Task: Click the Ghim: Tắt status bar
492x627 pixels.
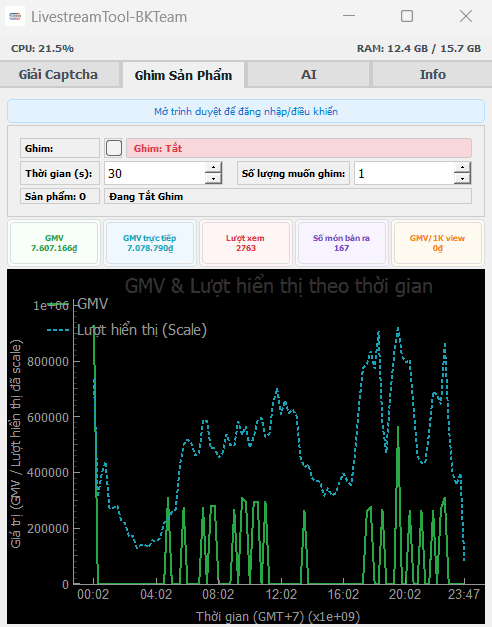Action: click(299, 148)
